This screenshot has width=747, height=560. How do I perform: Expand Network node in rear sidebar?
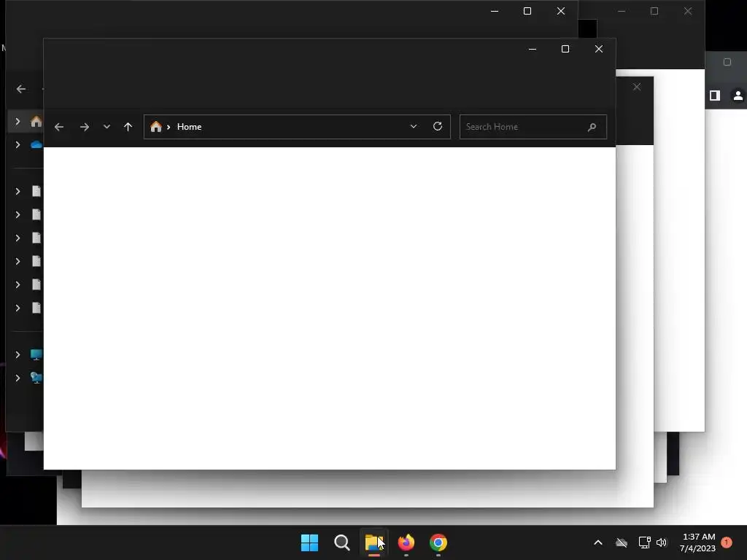(18, 378)
